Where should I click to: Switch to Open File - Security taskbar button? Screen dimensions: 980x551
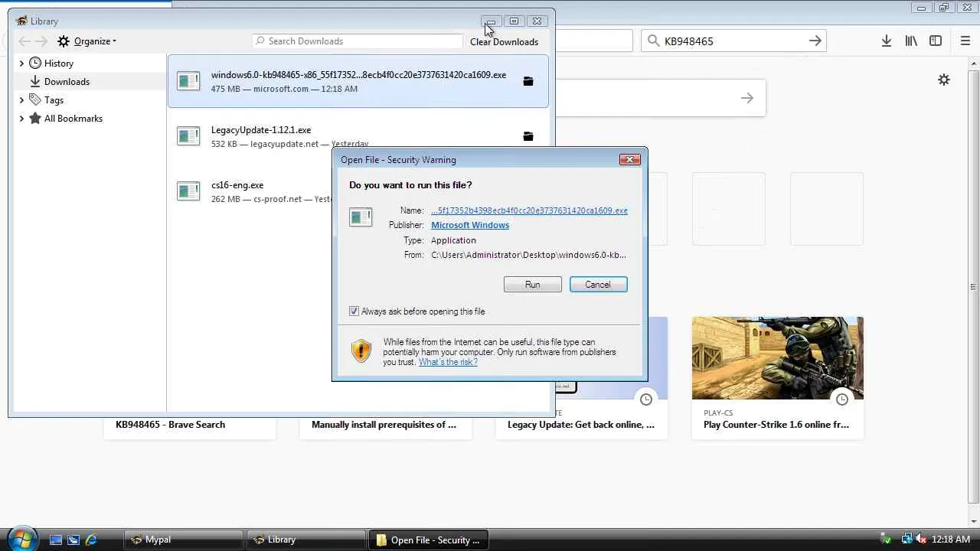(428, 540)
